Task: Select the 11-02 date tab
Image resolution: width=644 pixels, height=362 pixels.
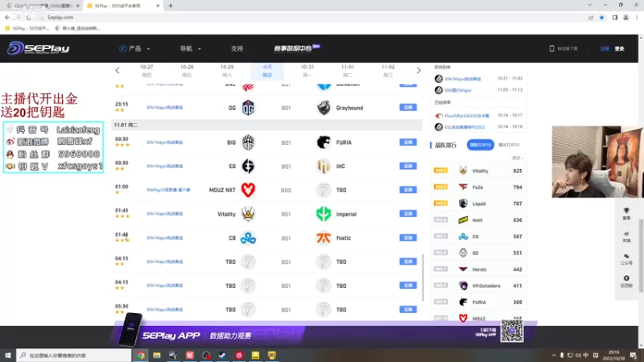Action: [388, 71]
